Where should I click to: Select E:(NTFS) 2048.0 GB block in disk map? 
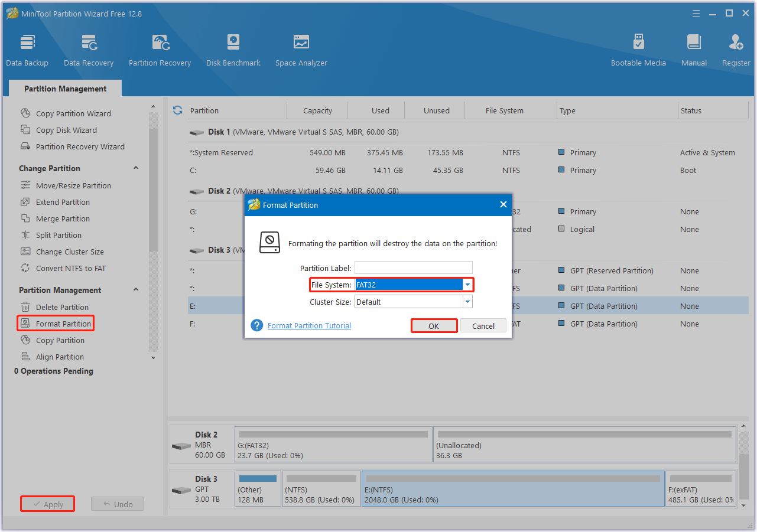click(x=513, y=489)
